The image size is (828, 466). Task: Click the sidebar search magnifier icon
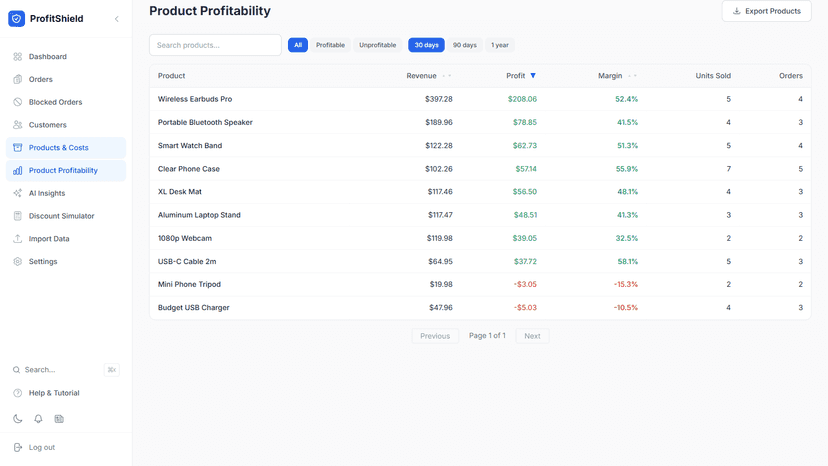pyautogui.click(x=16, y=370)
